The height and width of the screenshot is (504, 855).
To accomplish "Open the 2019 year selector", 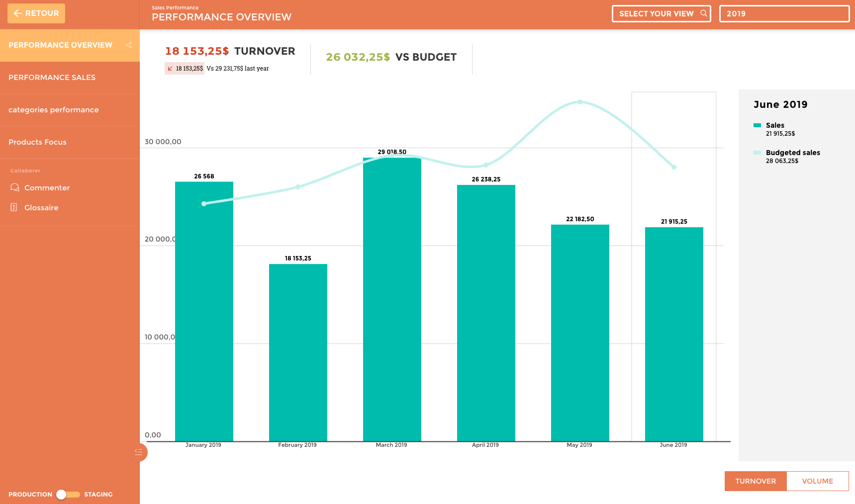I will click(784, 14).
